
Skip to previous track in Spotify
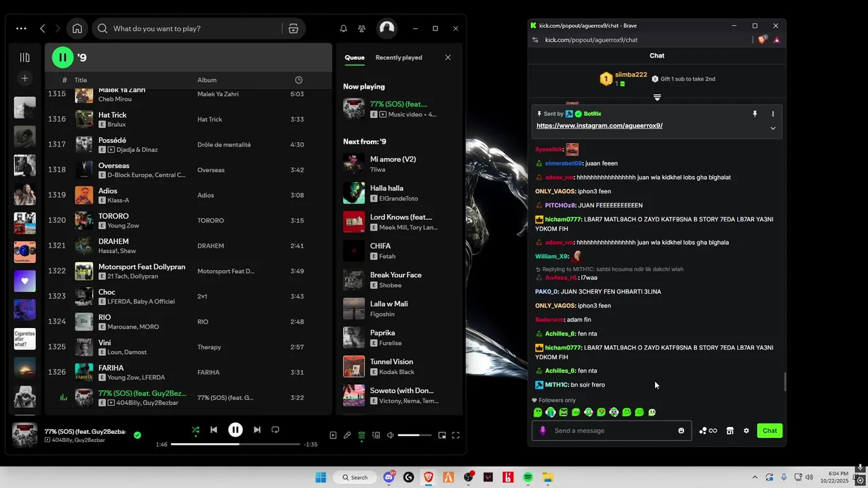(214, 430)
